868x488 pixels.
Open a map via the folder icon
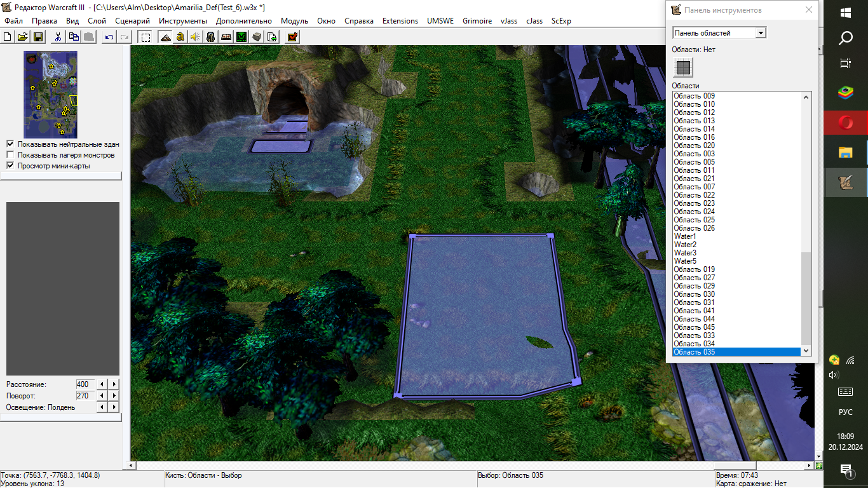[23, 37]
